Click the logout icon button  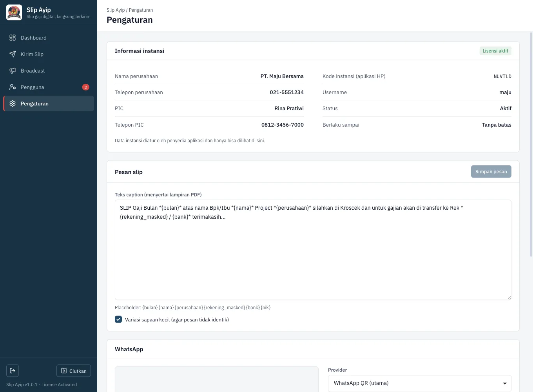pos(13,370)
